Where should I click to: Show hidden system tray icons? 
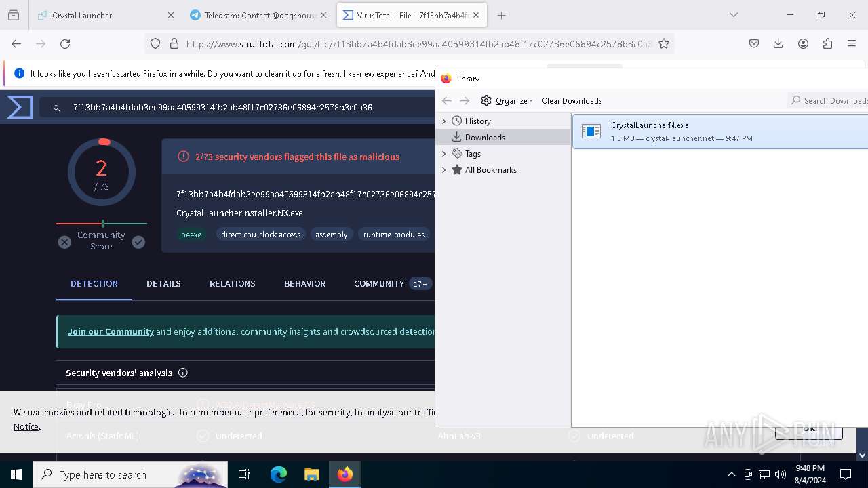(731, 474)
